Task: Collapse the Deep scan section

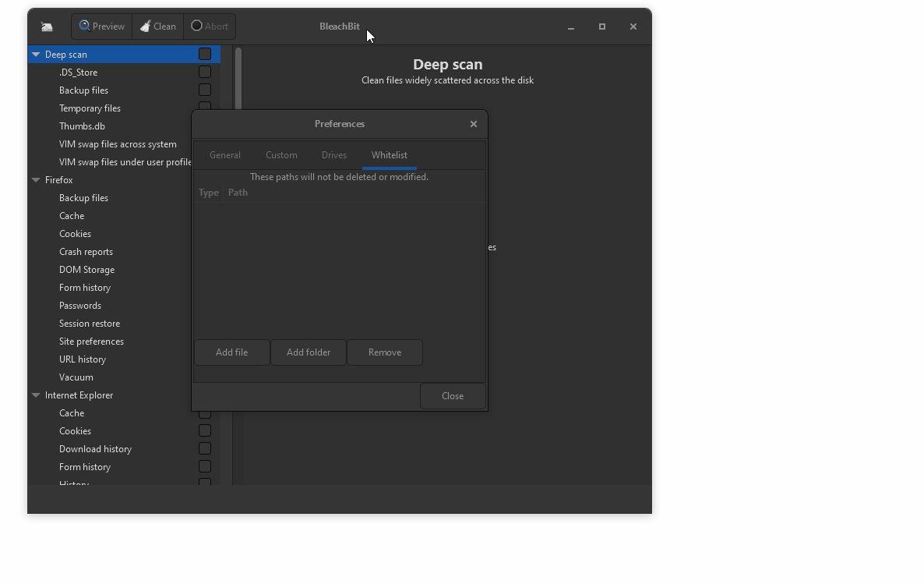Action: coord(36,54)
